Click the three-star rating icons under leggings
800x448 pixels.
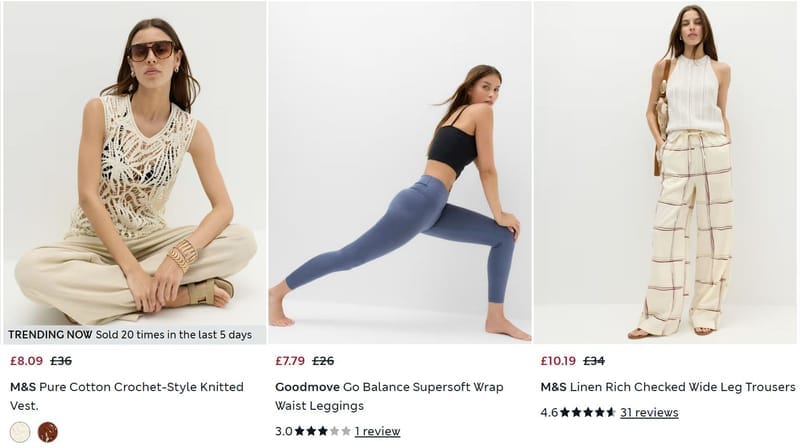[322, 431]
